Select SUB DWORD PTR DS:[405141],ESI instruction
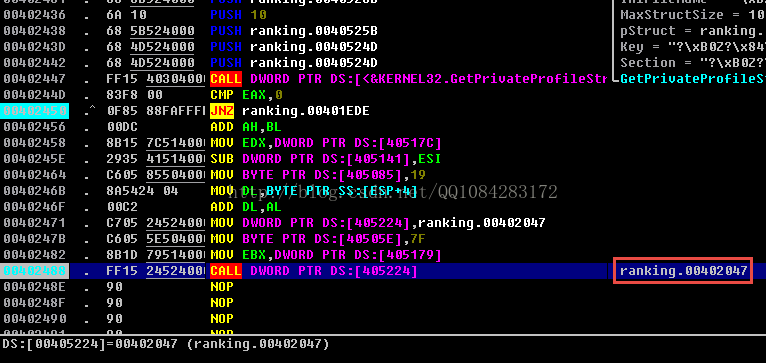 (326, 159)
